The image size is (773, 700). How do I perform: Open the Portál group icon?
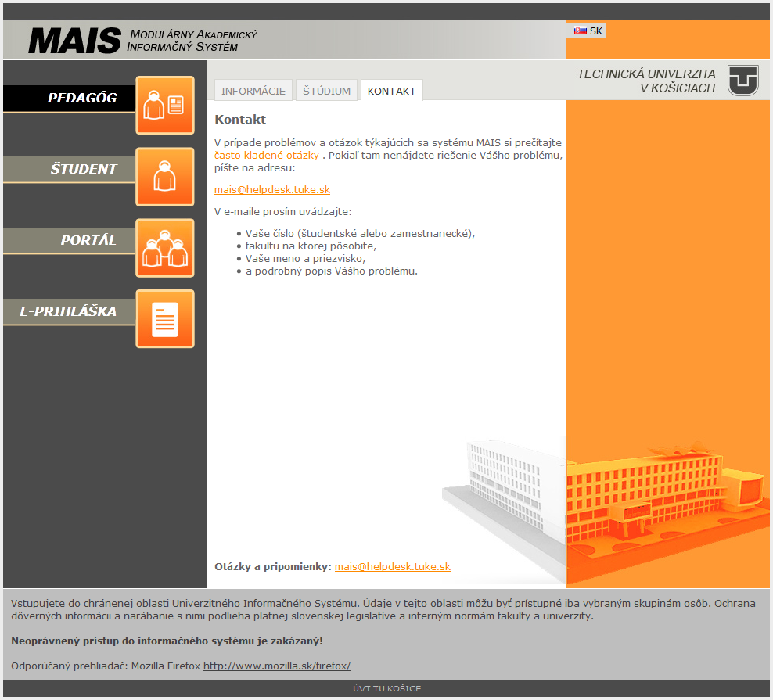[165, 248]
